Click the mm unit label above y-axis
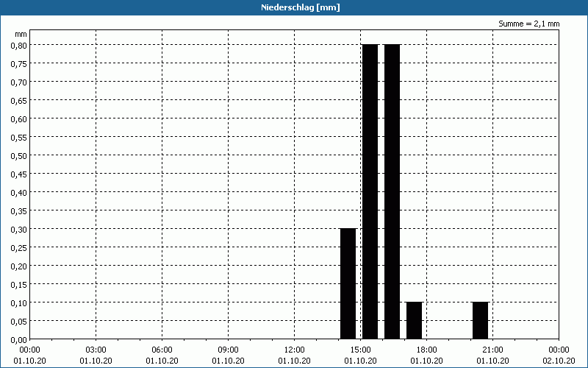Image resolution: width=588 pixels, height=368 pixels. tap(21, 35)
